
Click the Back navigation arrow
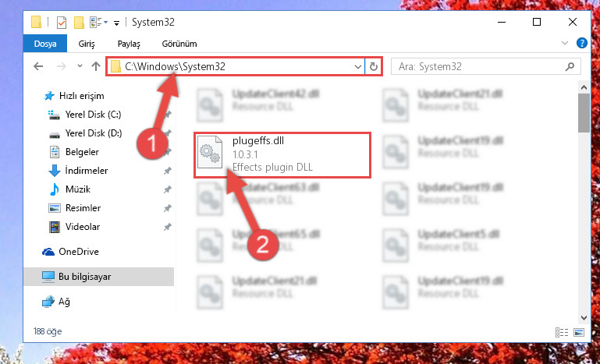[x=38, y=66]
